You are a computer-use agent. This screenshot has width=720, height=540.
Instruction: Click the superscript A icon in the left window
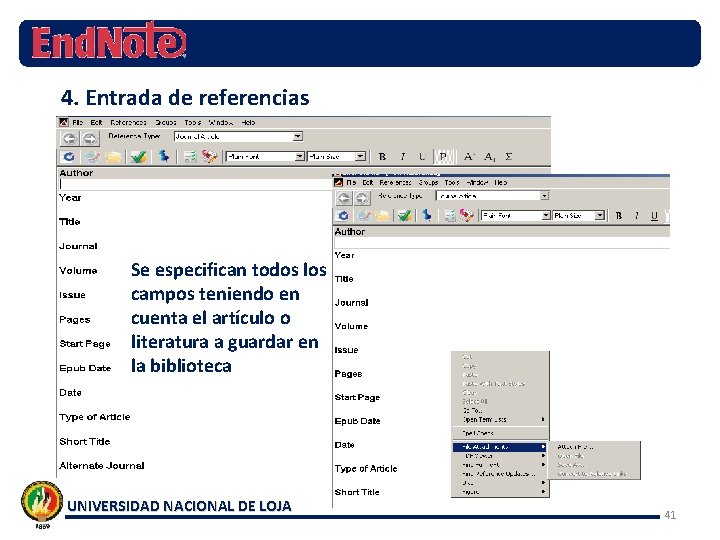(468, 157)
